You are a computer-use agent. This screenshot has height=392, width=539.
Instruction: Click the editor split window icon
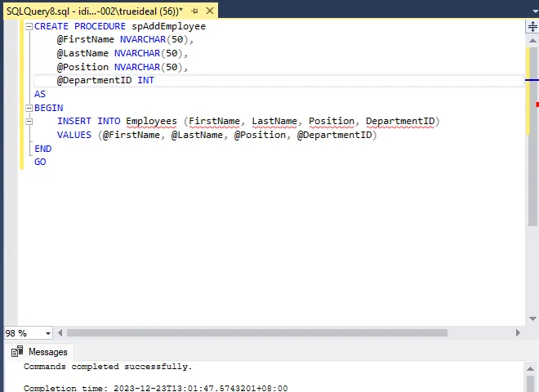[x=532, y=26]
